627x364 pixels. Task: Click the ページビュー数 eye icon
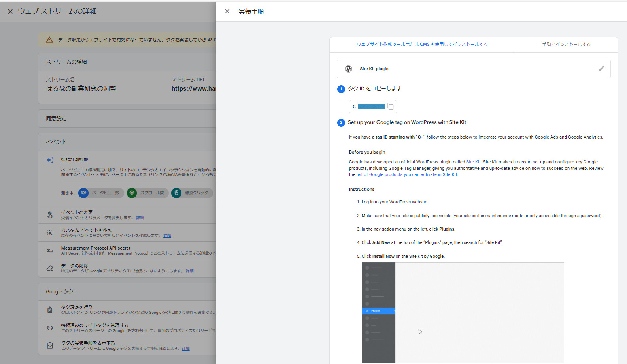[83, 193]
